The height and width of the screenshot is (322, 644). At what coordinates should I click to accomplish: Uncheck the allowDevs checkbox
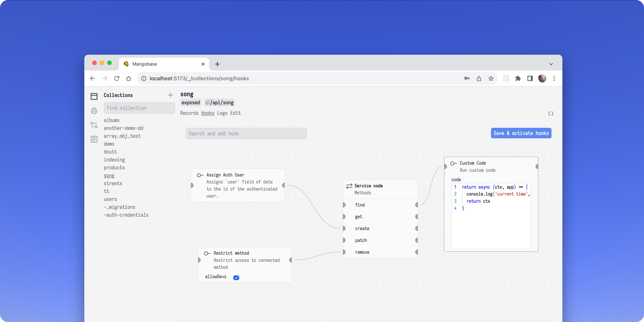point(236,277)
